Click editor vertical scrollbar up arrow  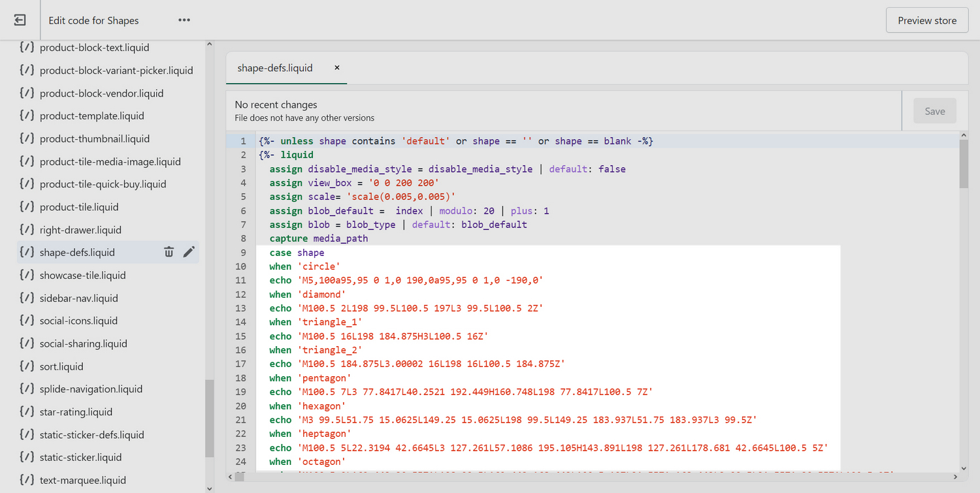tap(964, 135)
